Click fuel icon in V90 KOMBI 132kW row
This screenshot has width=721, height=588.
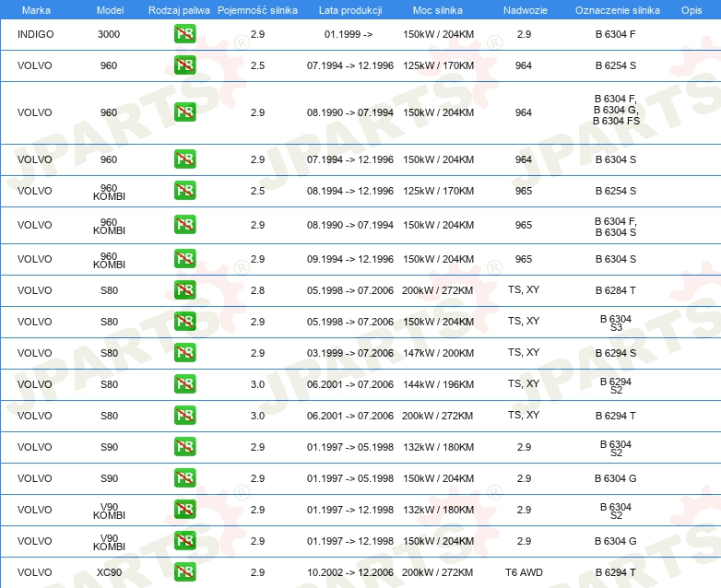click(x=184, y=509)
